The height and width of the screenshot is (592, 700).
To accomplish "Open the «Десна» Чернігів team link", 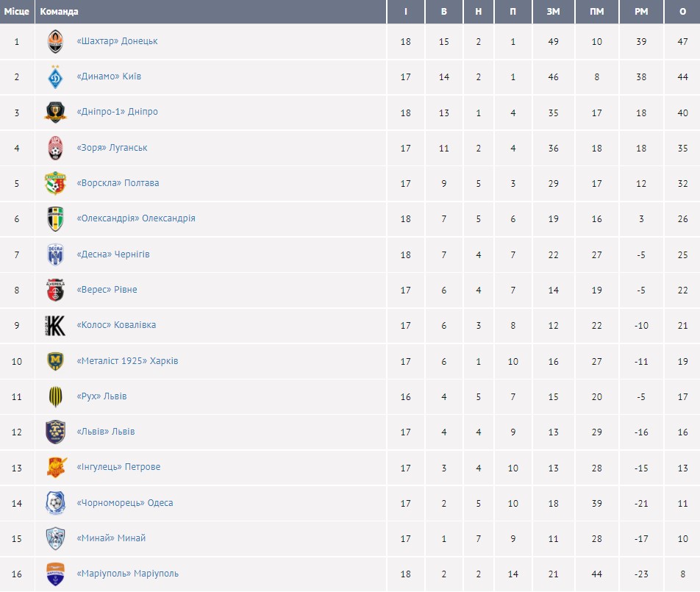I will pos(113,254).
